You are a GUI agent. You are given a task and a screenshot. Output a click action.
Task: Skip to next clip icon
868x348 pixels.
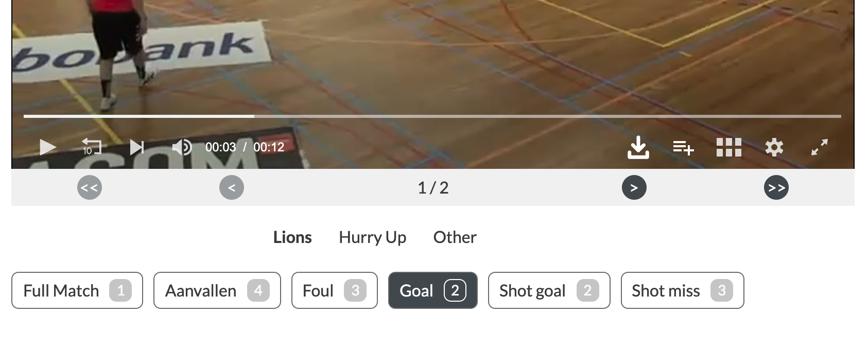pos(136,147)
